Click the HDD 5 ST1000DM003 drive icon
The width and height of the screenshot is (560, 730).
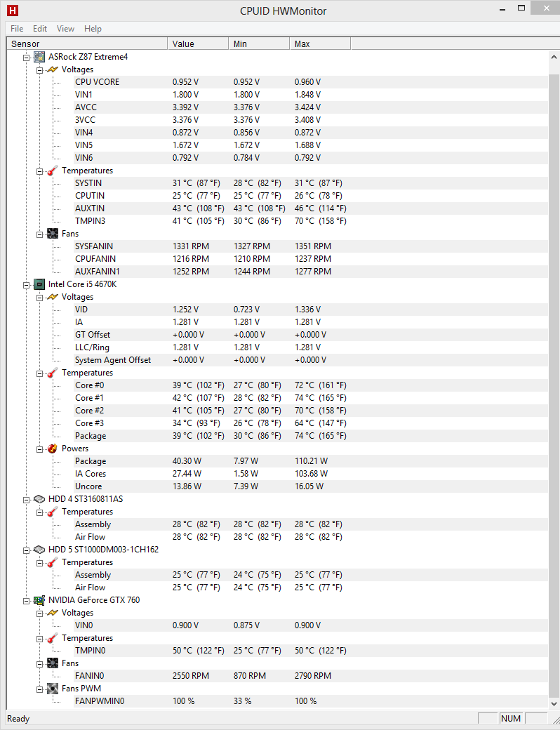point(40,550)
